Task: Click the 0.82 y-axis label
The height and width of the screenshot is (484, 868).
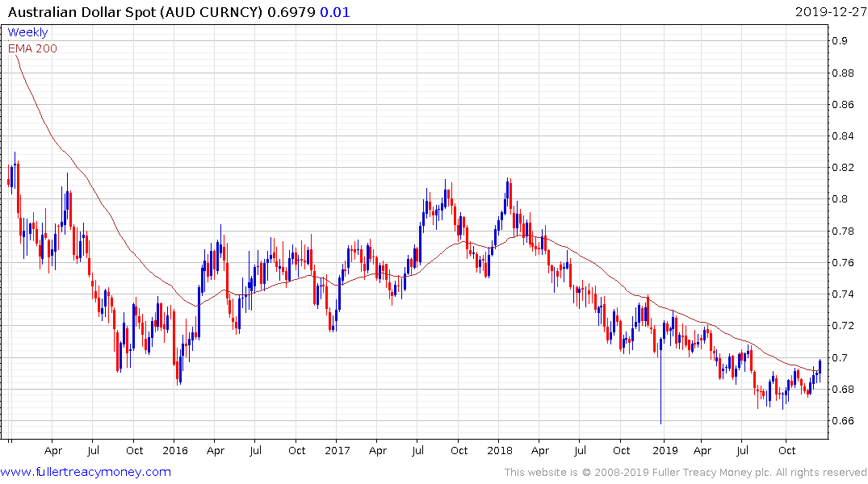Action: 843,168
